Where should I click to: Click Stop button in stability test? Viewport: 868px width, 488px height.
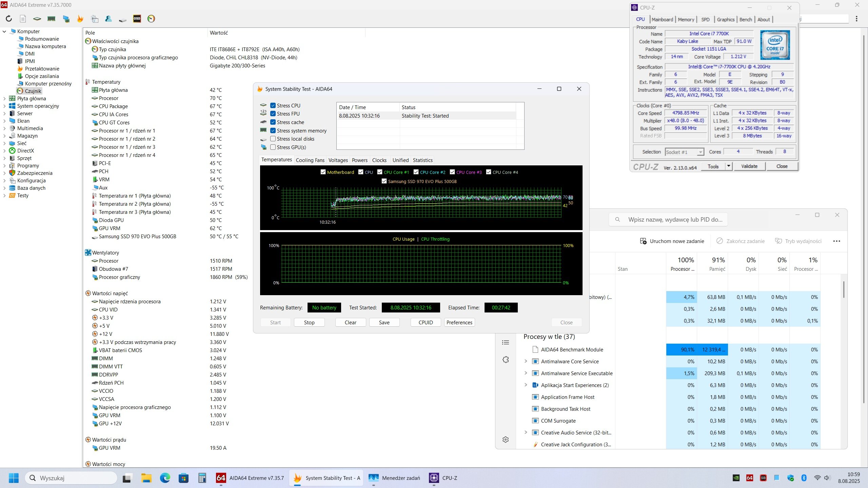tap(309, 322)
